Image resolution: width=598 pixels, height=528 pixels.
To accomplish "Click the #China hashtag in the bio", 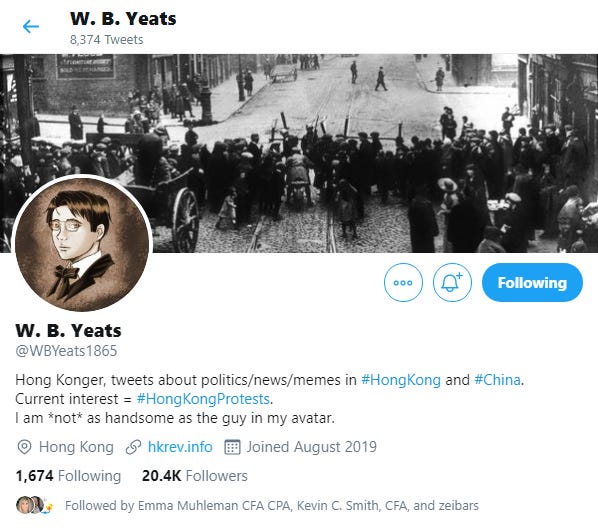I will tap(497, 380).
